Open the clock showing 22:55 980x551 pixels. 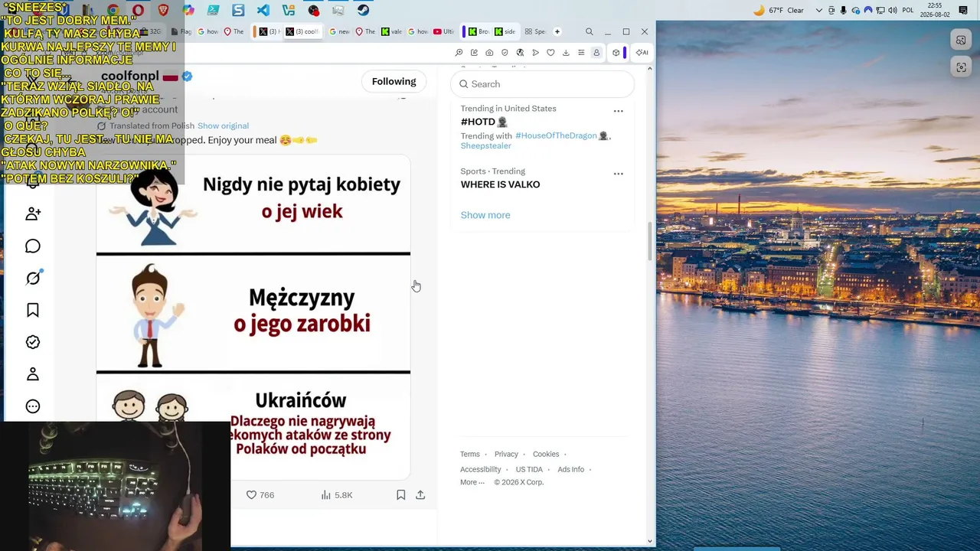(x=935, y=10)
